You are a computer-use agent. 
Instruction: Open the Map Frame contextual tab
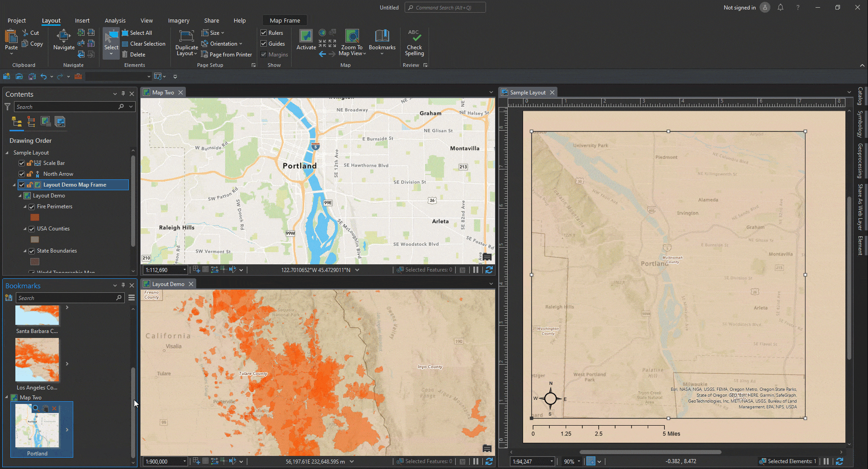pos(285,21)
